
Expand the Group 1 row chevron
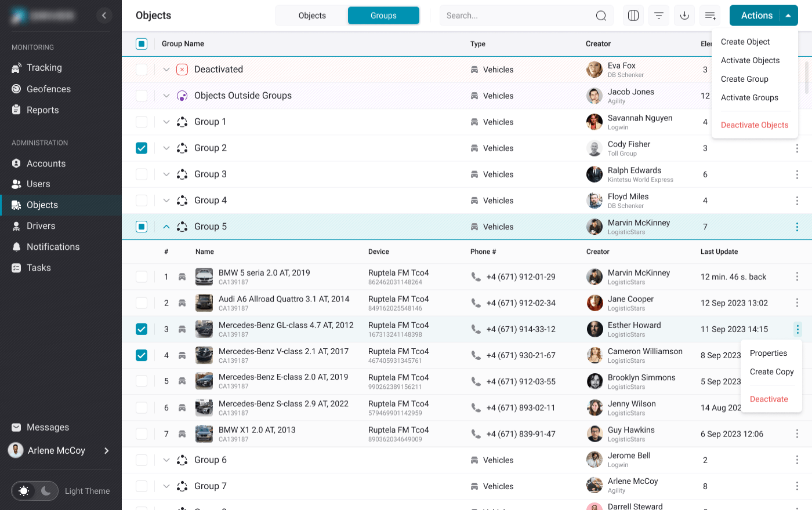(x=166, y=122)
